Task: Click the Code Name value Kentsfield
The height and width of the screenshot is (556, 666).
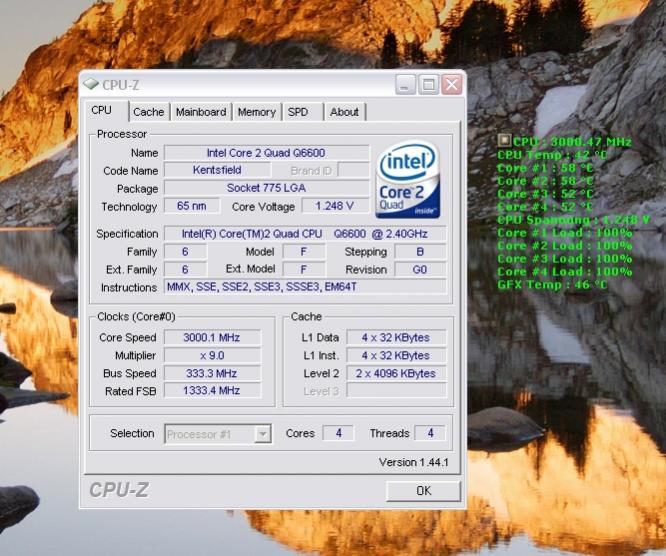Action: click(217, 170)
